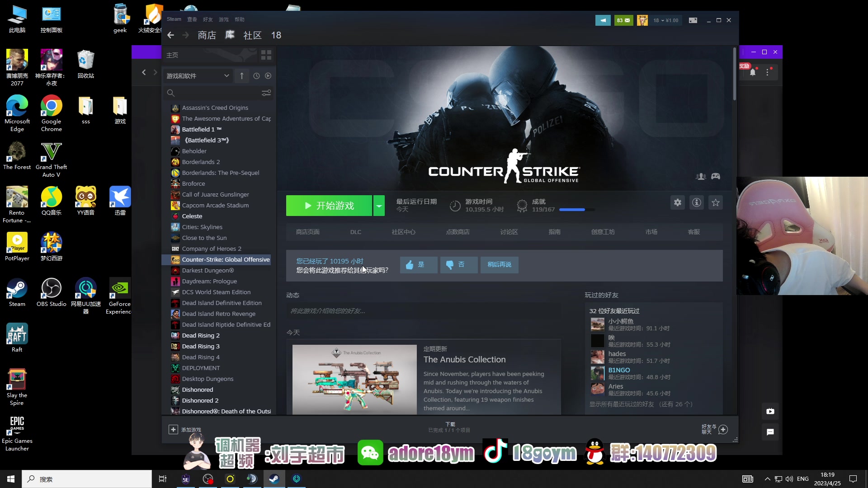Show ready-to-play games only
Image resolution: width=868 pixels, height=488 pixels.
[x=268, y=76]
